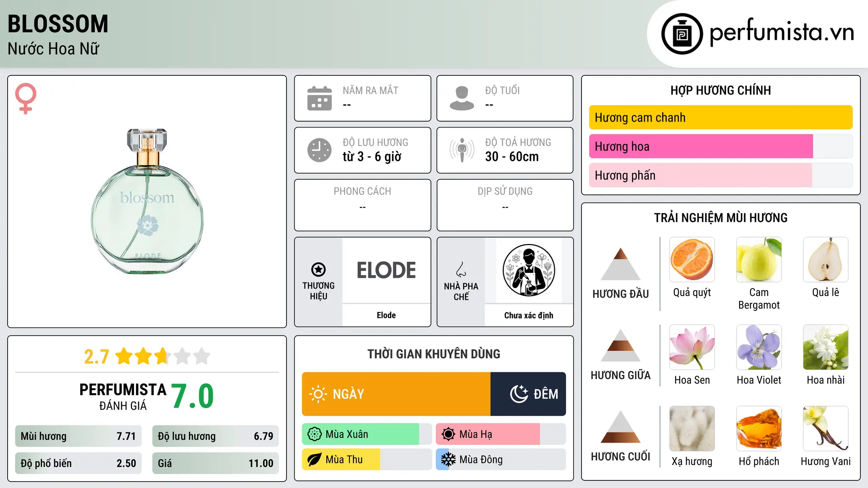868x488 pixels.
Task: Click the PHONG CÁCH card heading
Action: (362, 191)
